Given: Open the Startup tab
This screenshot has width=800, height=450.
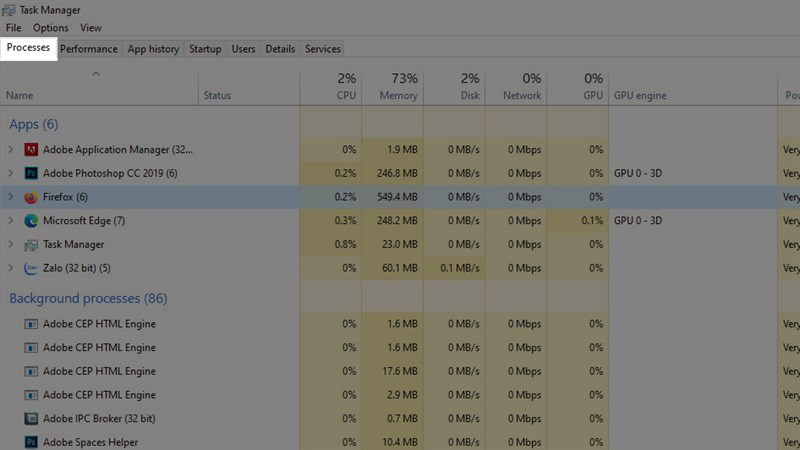Looking at the screenshot, I should 205,49.
